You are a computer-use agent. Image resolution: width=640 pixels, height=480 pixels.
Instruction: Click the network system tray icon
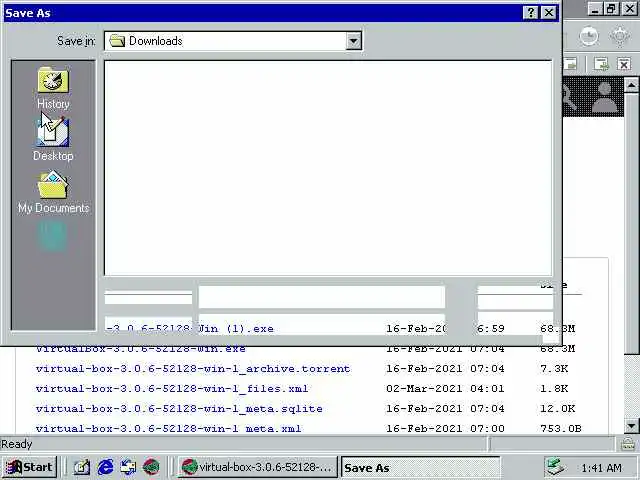[555, 467]
